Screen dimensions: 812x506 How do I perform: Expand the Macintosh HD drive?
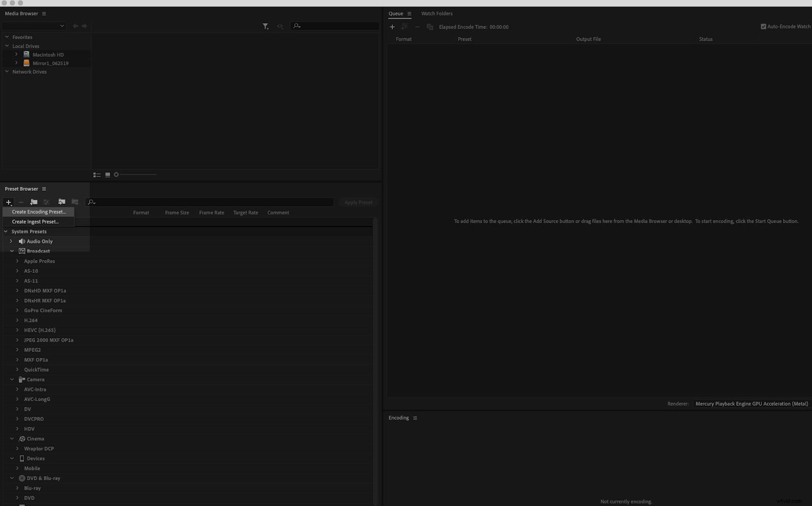16,54
